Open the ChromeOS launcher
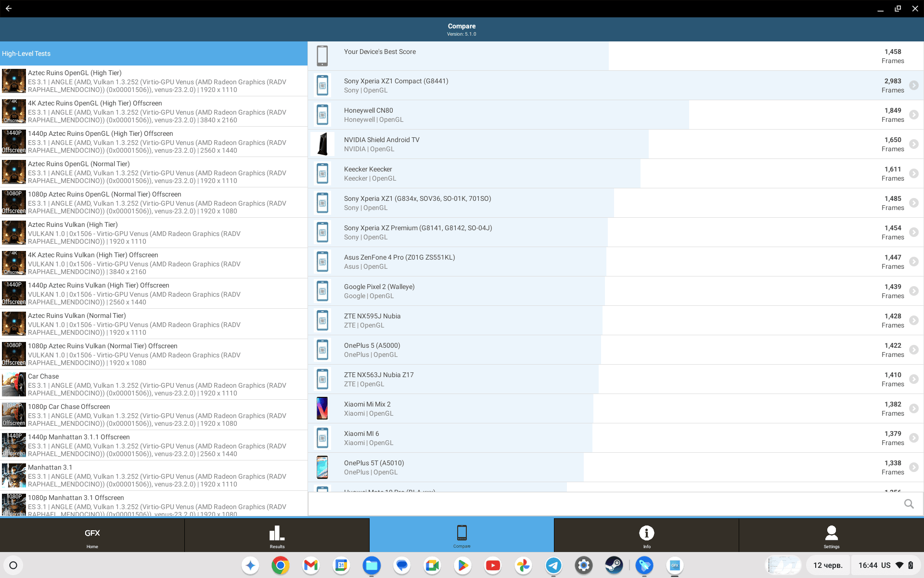Screen dimensions: 924x578 click(13, 565)
